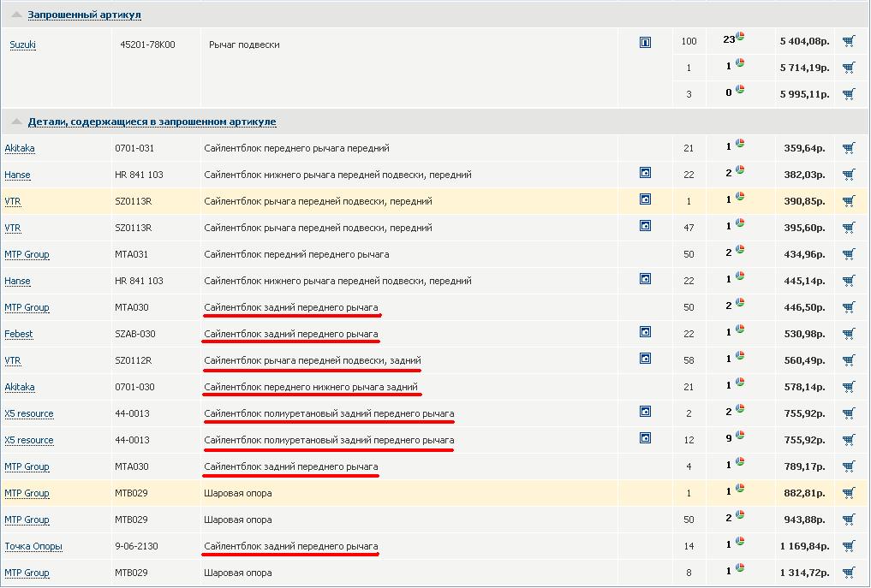
Task: Click pie chart icon in Febest row
Action: [x=740, y=330]
